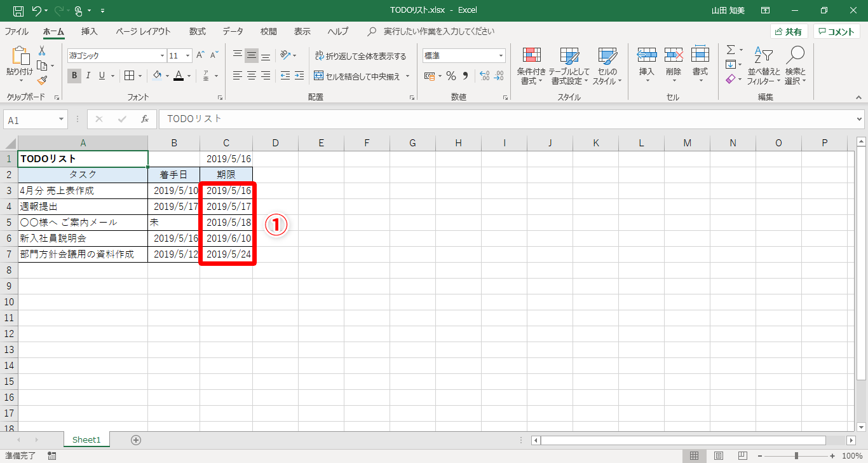Increase decimal places
Image resolution: width=868 pixels, height=463 pixels.
(x=484, y=76)
